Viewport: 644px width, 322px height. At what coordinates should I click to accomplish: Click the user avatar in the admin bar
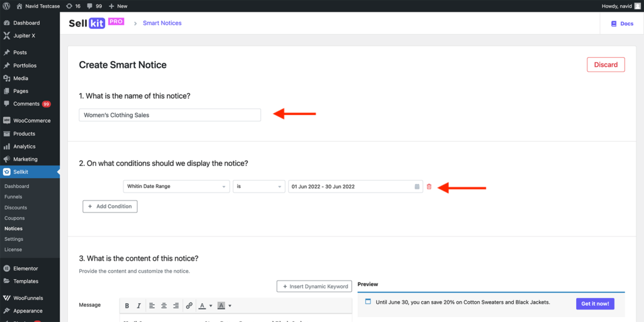point(637,6)
